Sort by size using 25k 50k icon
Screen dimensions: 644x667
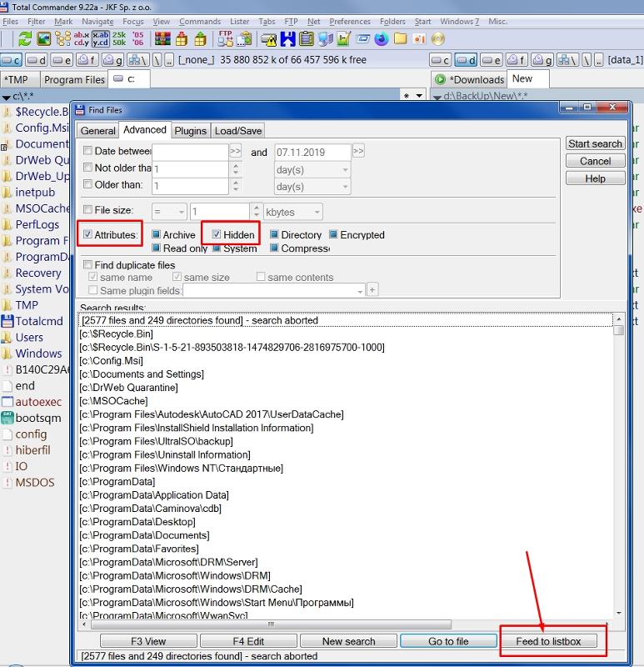[119, 39]
